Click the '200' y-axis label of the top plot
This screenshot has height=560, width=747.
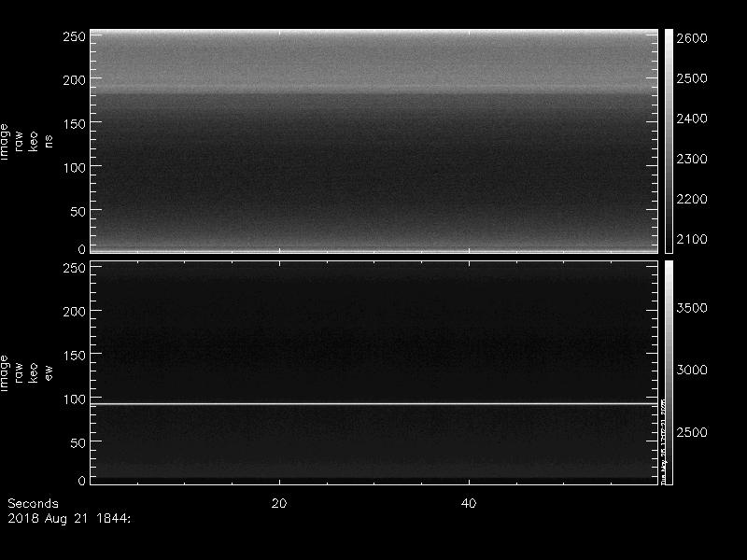pyautogui.click(x=75, y=80)
